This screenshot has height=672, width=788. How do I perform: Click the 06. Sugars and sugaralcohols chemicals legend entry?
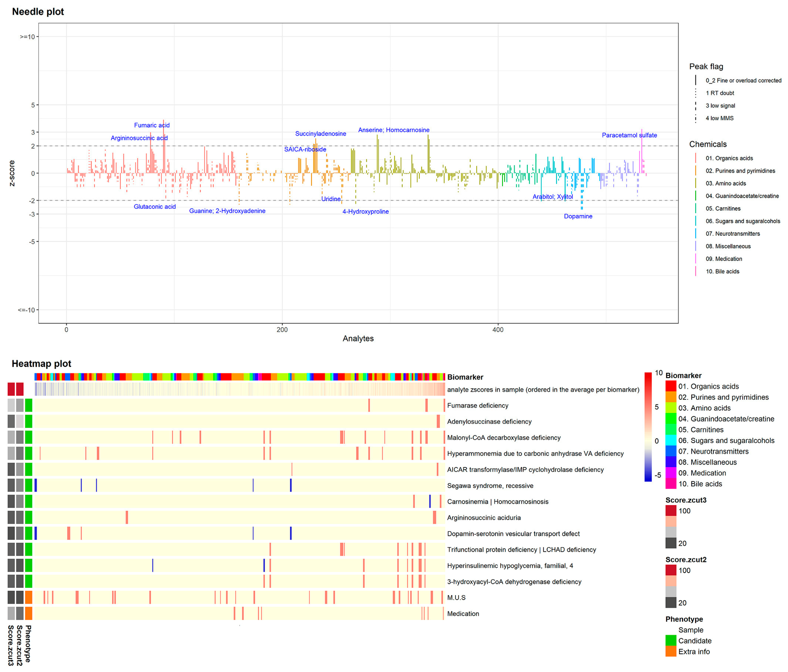[x=742, y=221]
